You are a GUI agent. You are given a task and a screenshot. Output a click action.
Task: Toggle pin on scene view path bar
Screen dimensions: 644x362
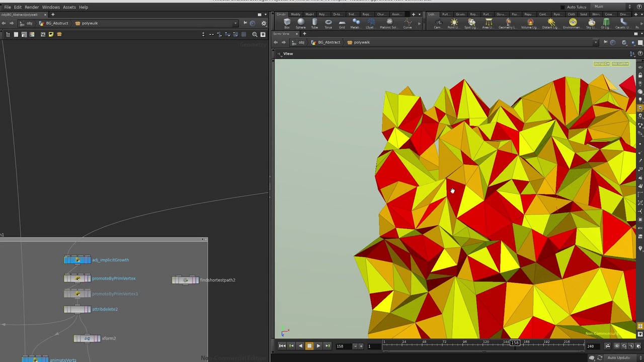605,42
